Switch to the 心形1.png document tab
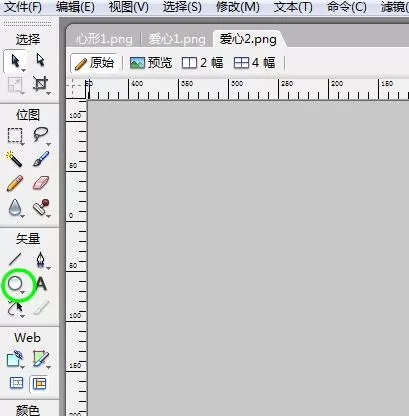 tap(104, 39)
